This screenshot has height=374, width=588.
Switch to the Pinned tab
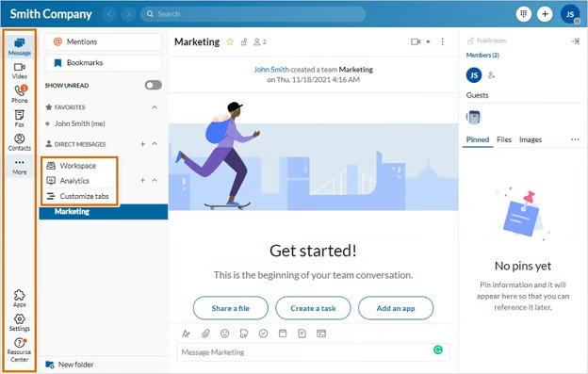[478, 139]
